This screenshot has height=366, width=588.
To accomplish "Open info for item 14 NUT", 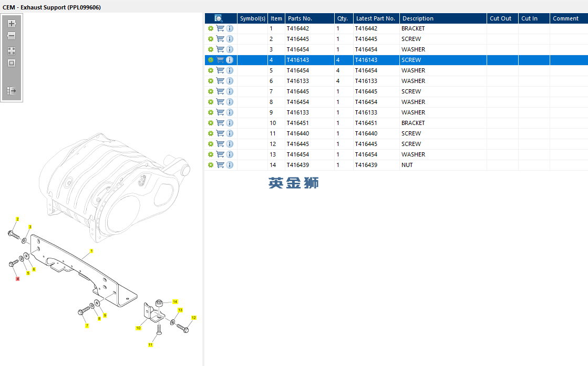I will (x=230, y=165).
